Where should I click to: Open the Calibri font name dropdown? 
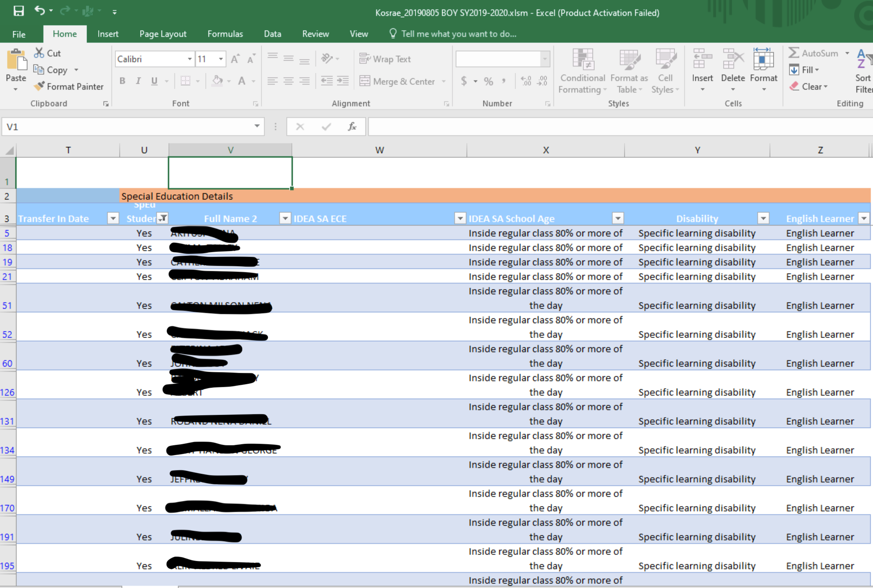coord(190,59)
